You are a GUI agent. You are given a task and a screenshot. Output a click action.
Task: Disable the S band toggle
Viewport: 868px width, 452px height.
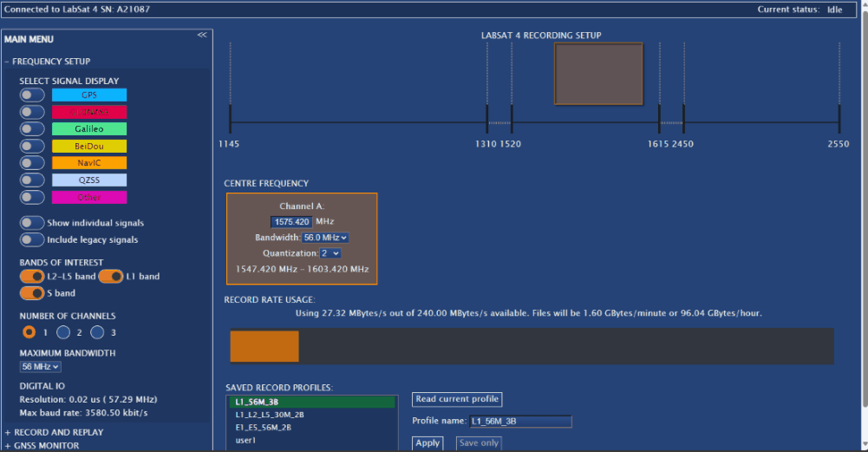click(32, 293)
